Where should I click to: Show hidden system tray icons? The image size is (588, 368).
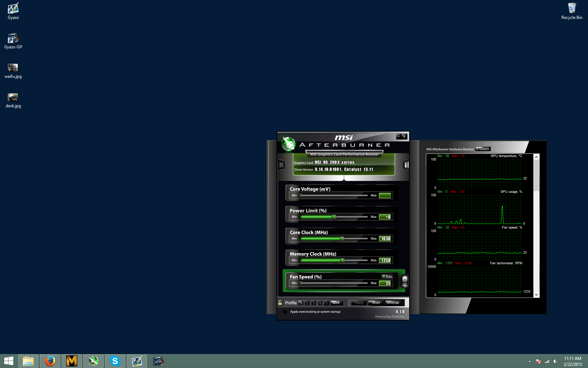coord(530,361)
